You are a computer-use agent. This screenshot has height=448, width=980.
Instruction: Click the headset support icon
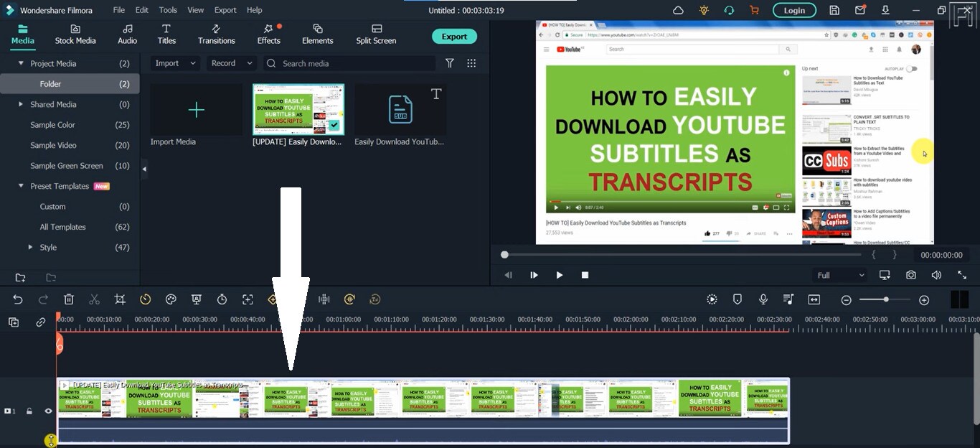pos(729,10)
